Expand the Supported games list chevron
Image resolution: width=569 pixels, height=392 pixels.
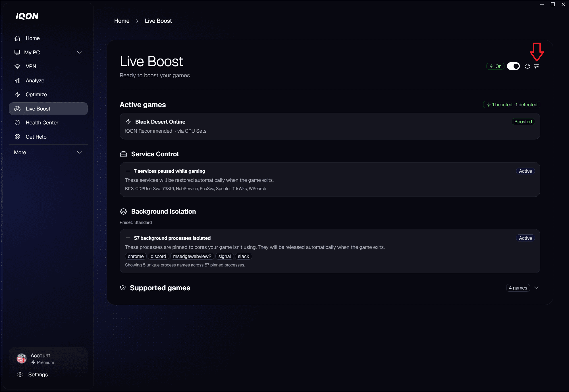[x=537, y=288]
